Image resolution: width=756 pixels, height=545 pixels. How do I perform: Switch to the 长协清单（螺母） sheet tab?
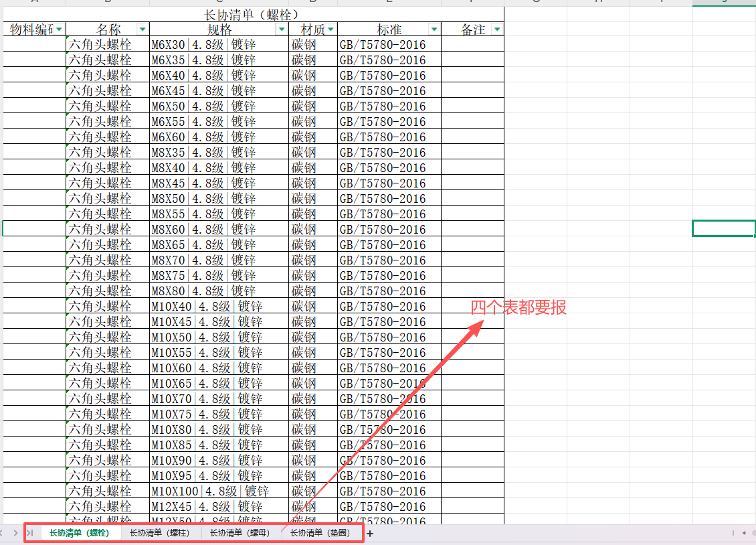point(240,533)
